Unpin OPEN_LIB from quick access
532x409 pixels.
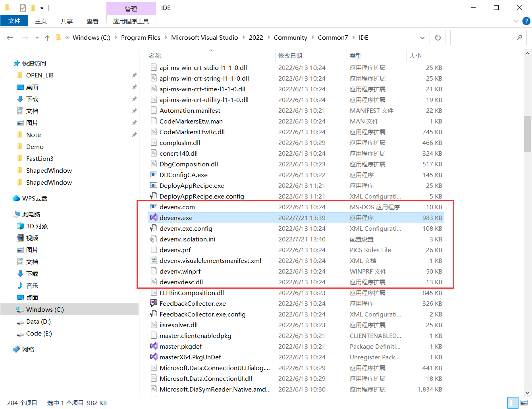click(x=134, y=75)
